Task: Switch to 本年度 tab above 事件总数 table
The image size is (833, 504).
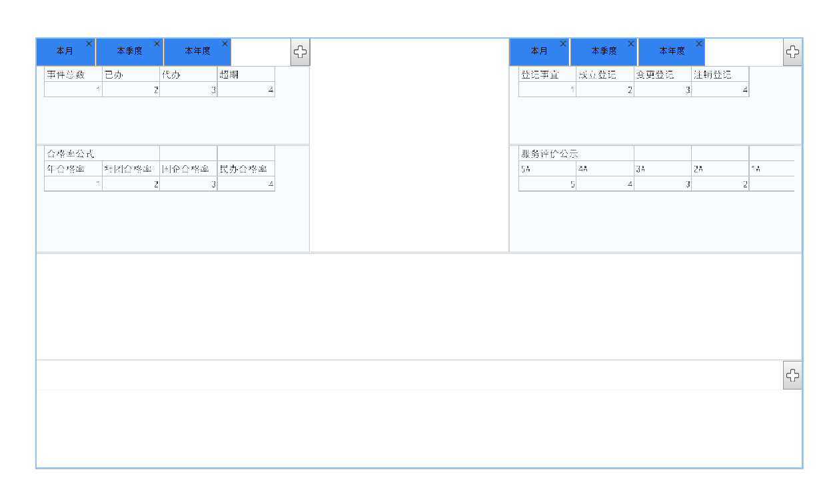Action: coord(197,51)
